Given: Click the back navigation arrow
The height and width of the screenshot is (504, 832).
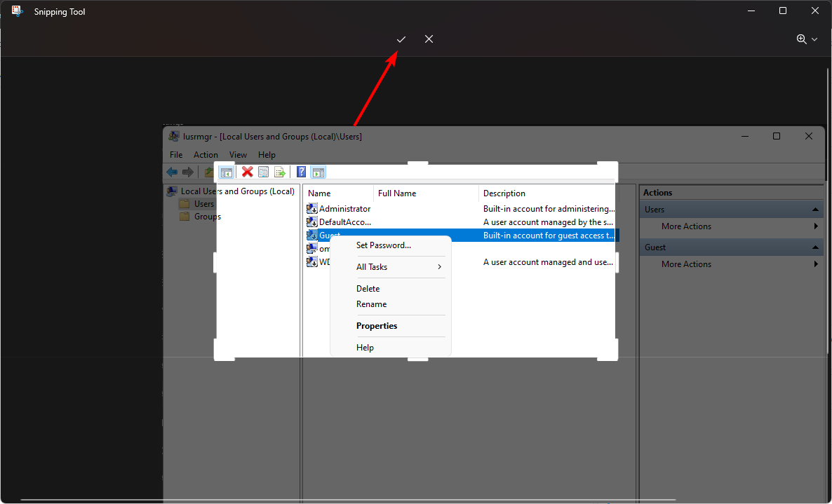Looking at the screenshot, I should coord(173,172).
